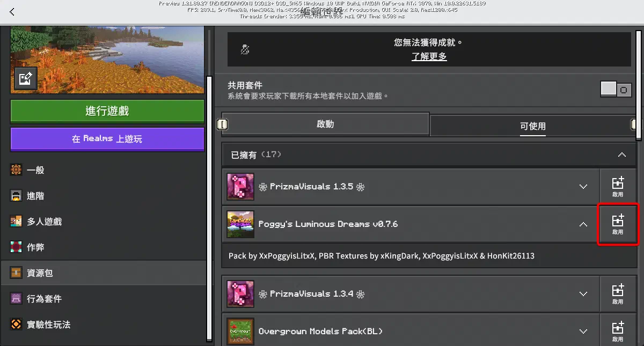Collapse Poggy's Luminous Dreams pack description
Screen dimensions: 644x346
[x=583, y=224]
